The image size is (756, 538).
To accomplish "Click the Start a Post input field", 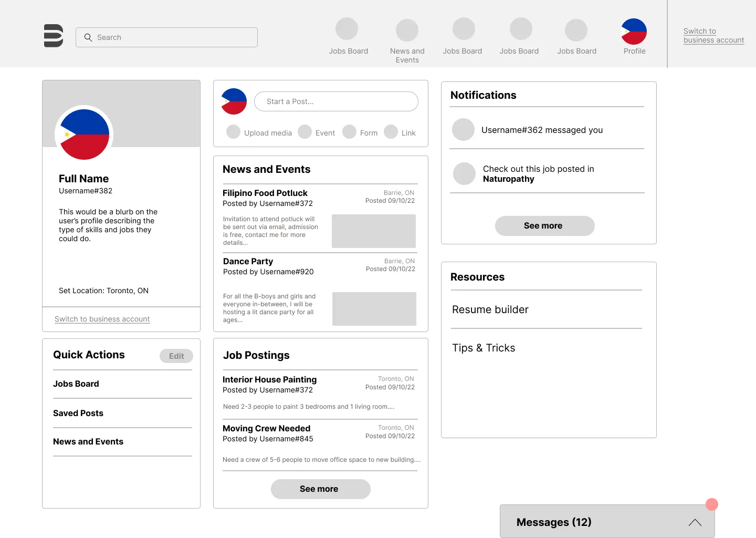I will (336, 101).
